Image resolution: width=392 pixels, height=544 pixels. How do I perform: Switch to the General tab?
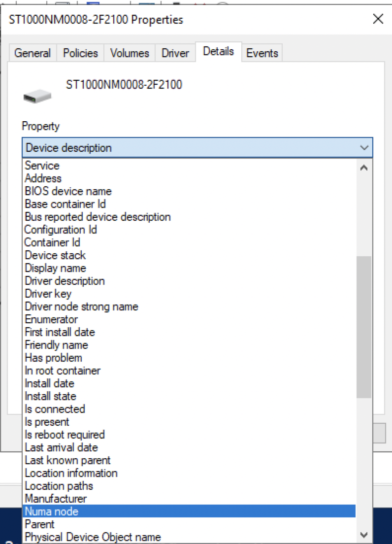click(x=33, y=53)
